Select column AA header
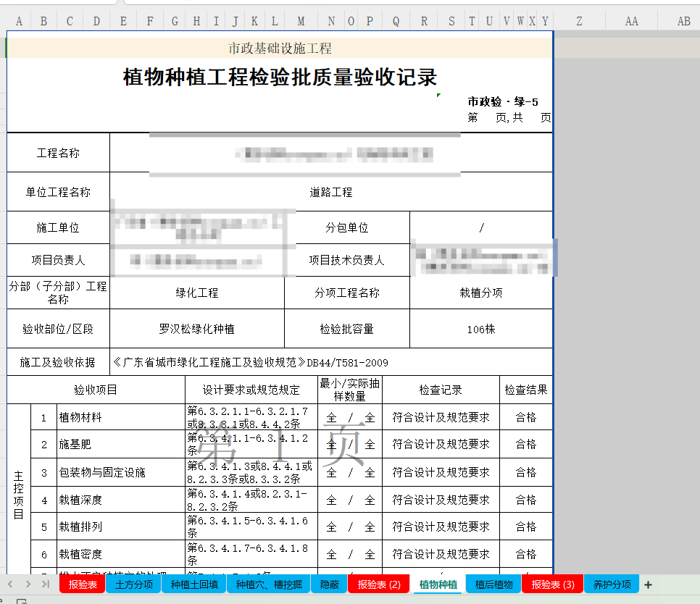The image size is (700, 604). (631, 22)
